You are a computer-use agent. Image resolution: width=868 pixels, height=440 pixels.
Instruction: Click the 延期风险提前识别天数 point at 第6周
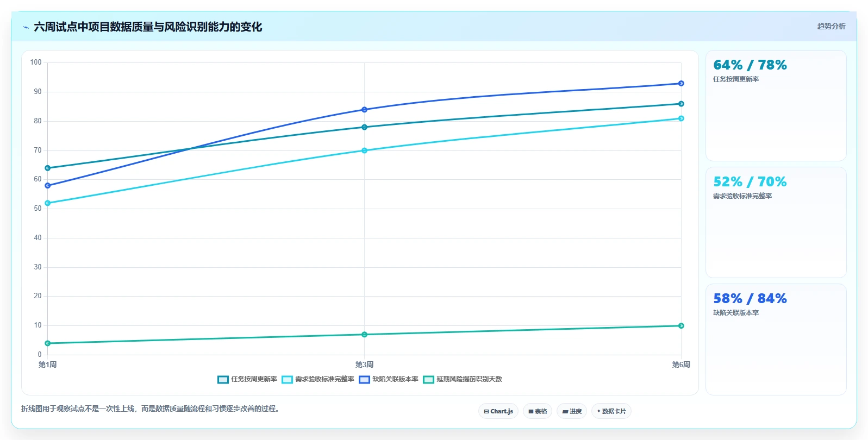[x=681, y=326]
